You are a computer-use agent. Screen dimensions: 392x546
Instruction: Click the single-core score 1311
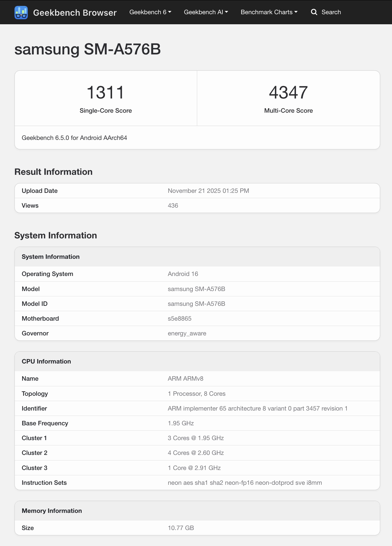(106, 92)
